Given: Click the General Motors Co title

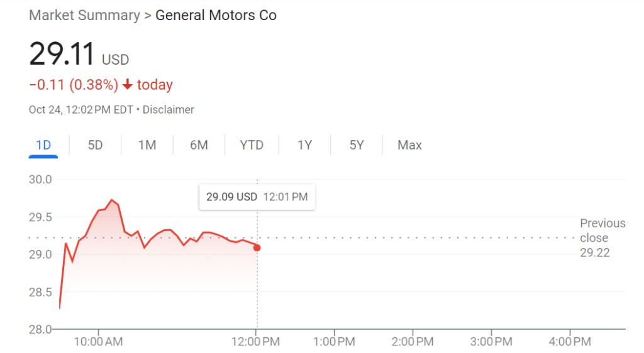Looking at the screenshot, I should 216,15.
